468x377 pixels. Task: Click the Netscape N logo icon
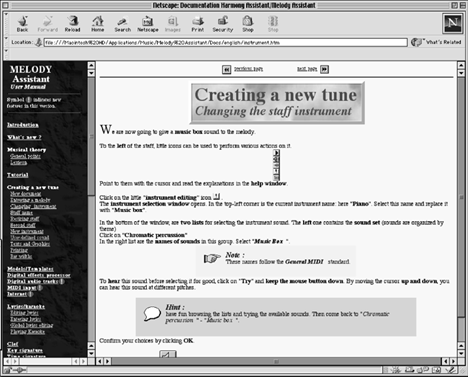[x=452, y=23]
